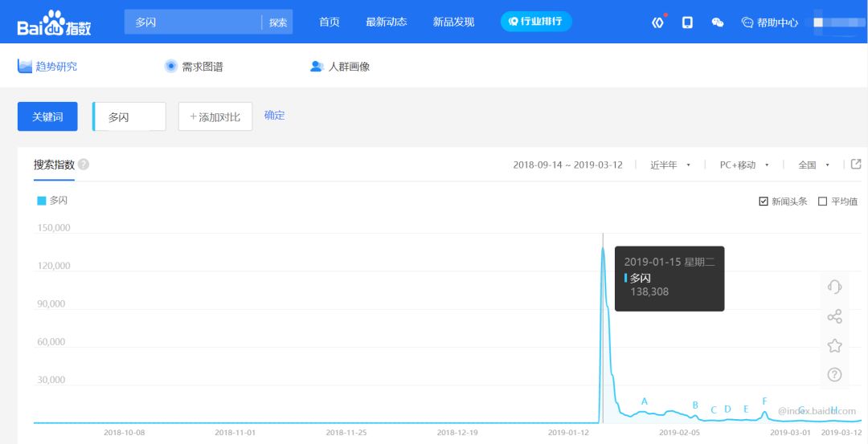Viewport: 868px width, 444px height.
Task: Open 帮助中心 help center link
Action: click(770, 22)
